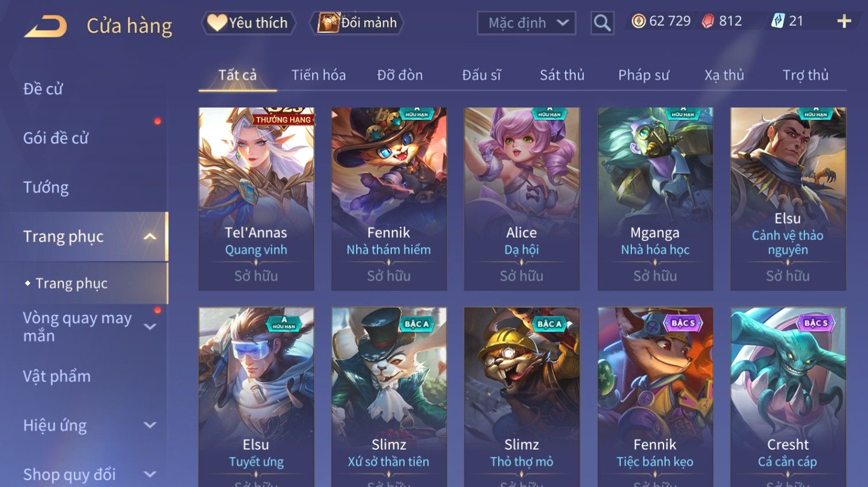Viewport: 868px width, 487px height.
Task: Select Tel'Annas Quang vinh skin card
Action: (256, 199)
